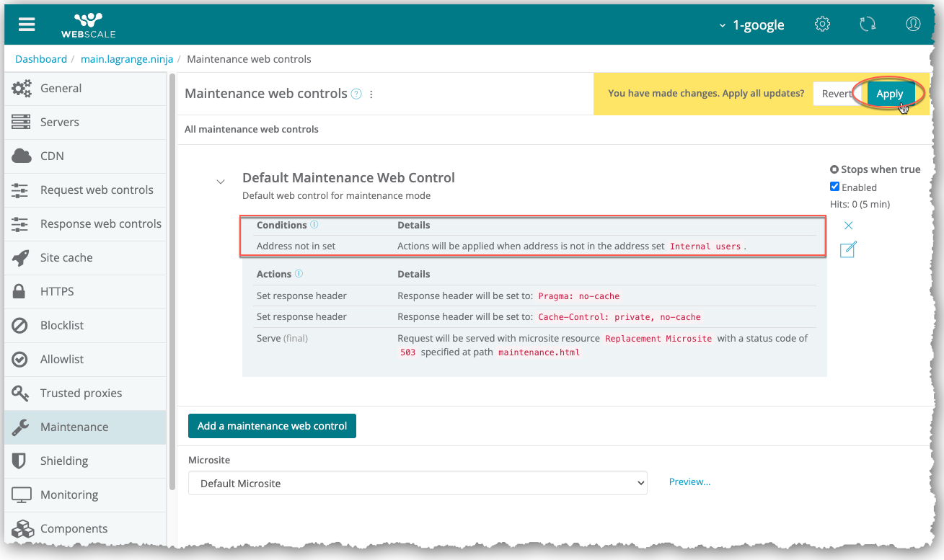The height and width of the screenshot is (560, 944).
Task: Click the settings gear icon
Action: click(822, 25)
